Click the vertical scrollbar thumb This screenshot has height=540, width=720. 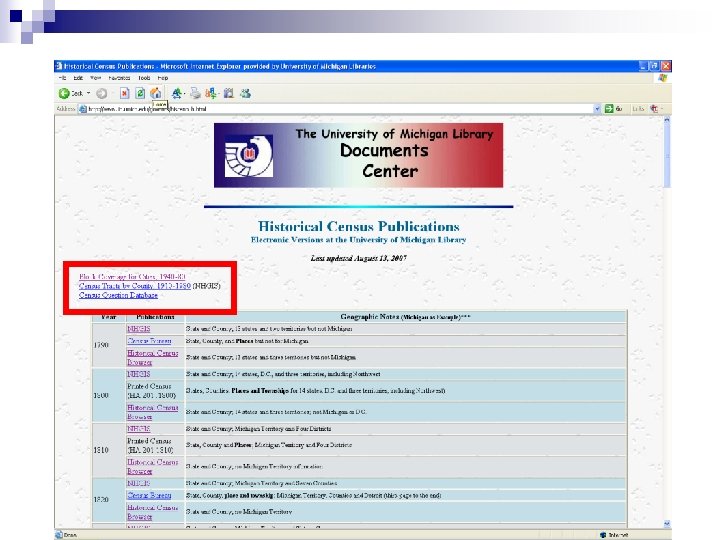(x=667, y=156)
